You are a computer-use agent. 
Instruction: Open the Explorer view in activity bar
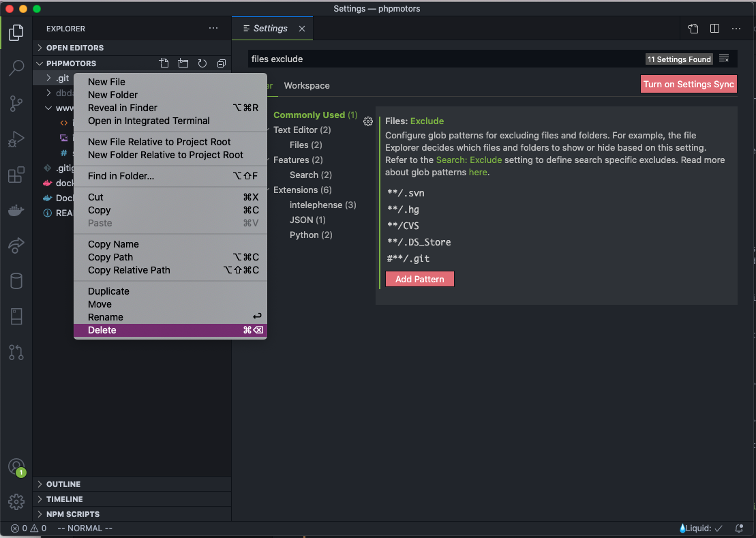click(x=16, y=32)
